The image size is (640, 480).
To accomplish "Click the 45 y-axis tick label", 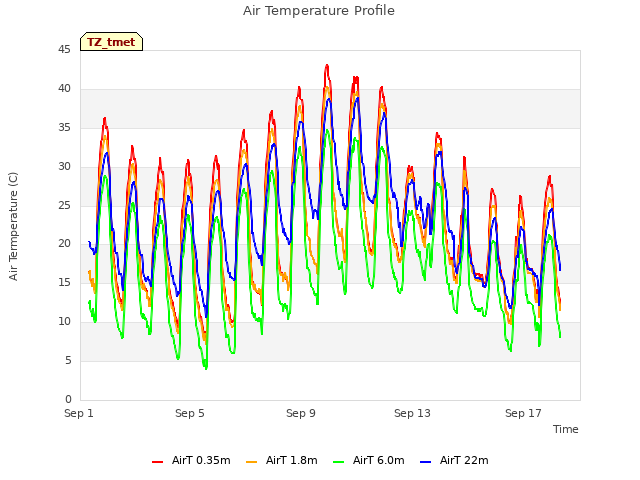I will (x=64, y=50).
